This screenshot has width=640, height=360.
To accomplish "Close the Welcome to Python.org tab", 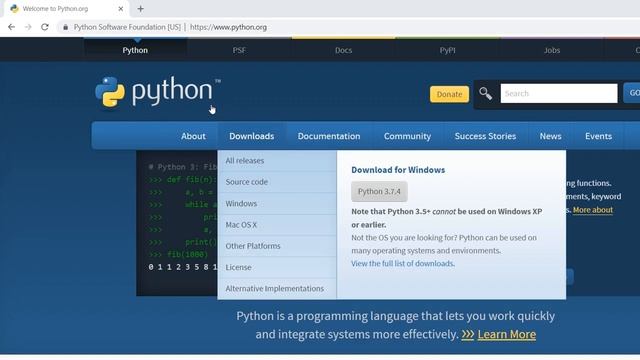I will [x=121, y=9].
